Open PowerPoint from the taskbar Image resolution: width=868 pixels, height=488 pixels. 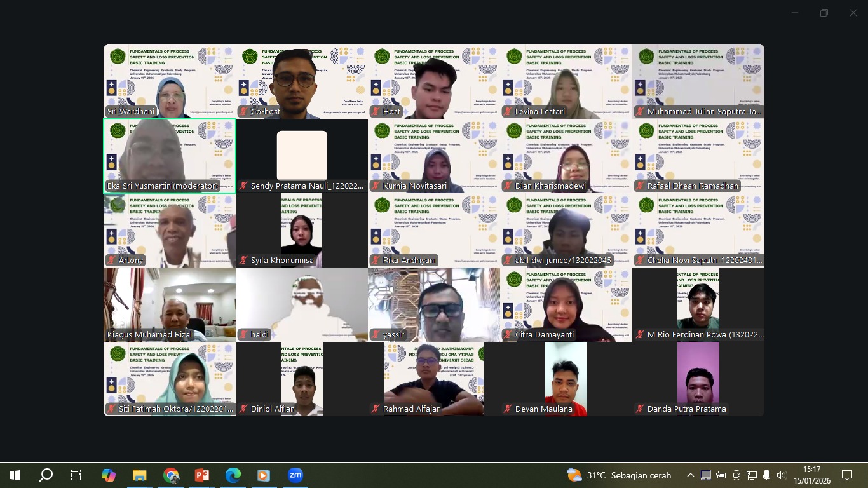pyautogui.click(x=202, y=475)
